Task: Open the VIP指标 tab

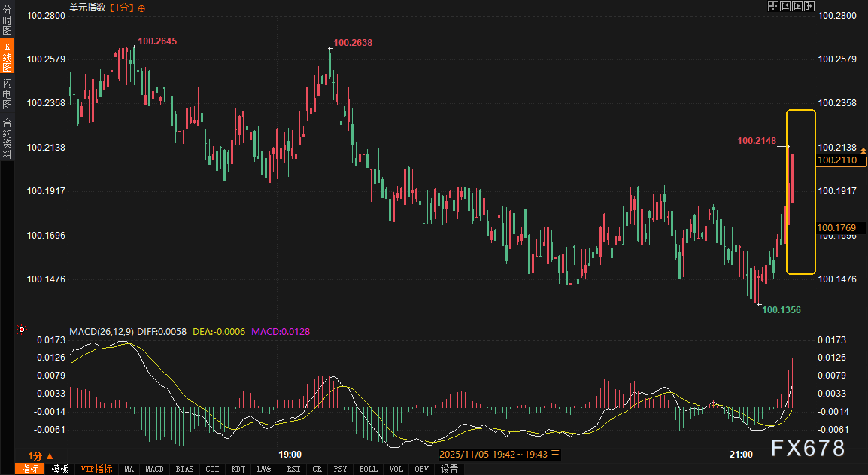Action: [x=96, y=469]
